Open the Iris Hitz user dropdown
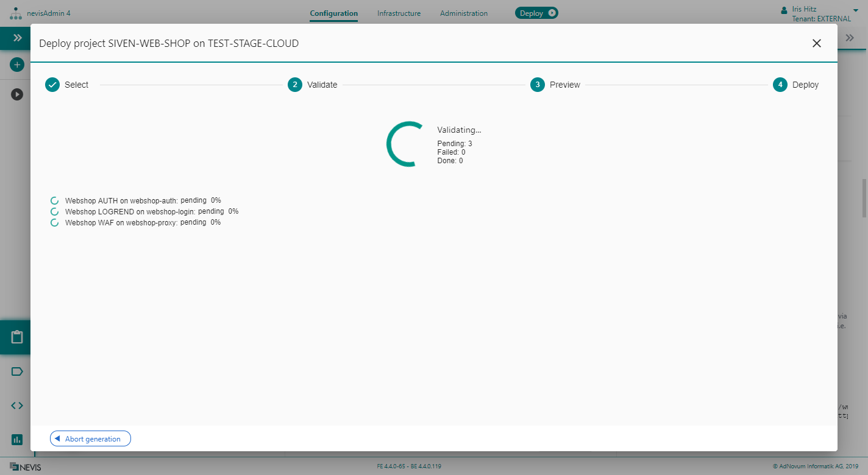The image size is (868, 475). [x=855, y=10]
